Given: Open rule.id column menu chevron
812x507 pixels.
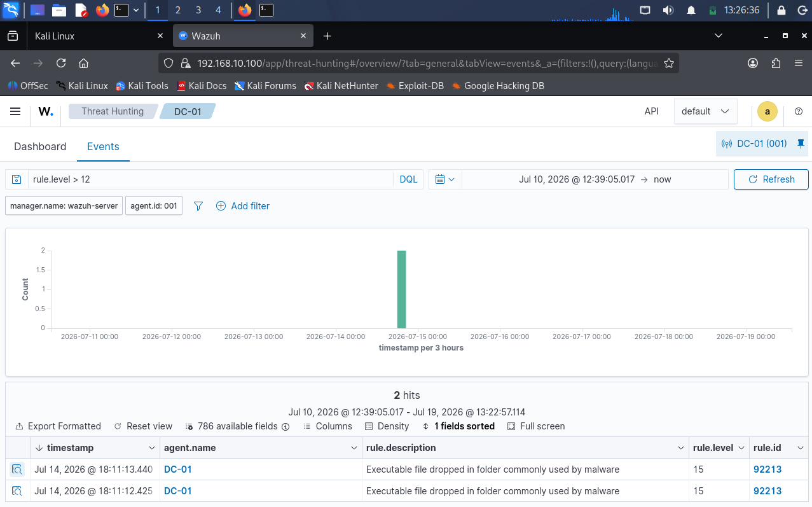Looking at the screenshot, I should pyautogui.click(x=801, y=448).
